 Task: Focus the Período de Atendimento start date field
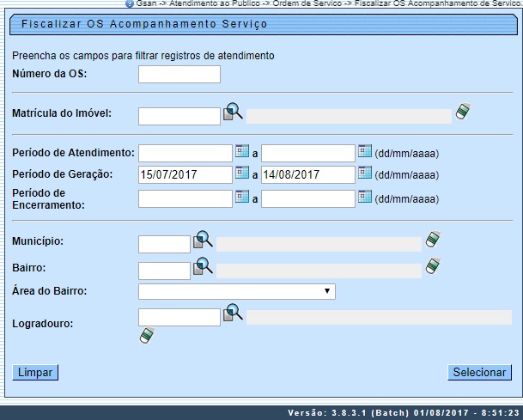[x=185, y=153]
